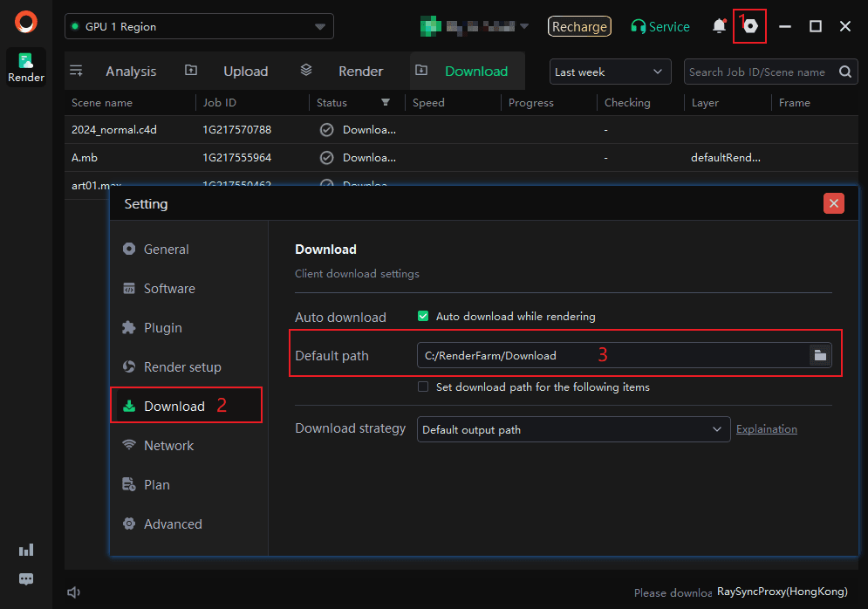868x609 pixels.
Task: Click the Search Job ID/Scene name field
Action: tap(757, 72)
